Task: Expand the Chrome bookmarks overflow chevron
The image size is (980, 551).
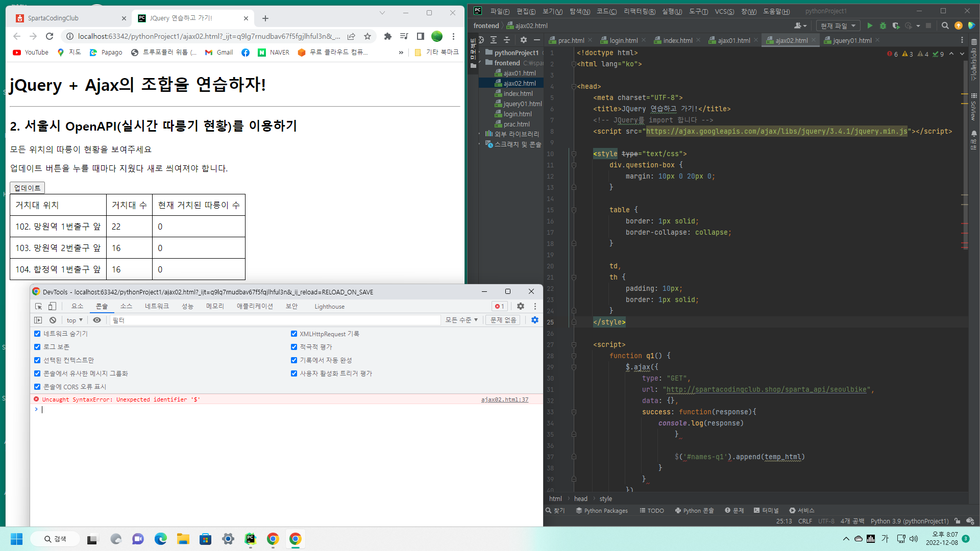Action: tap(401, 52)
